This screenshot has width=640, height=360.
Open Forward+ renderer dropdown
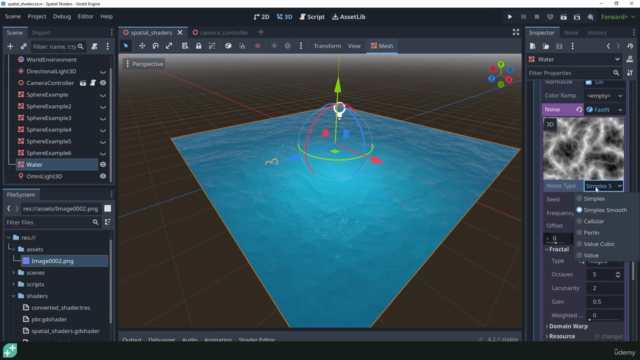click(618, 17)
